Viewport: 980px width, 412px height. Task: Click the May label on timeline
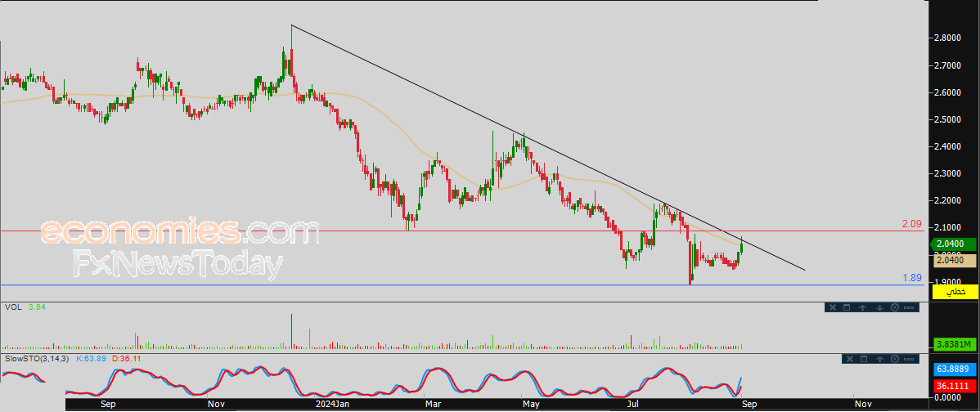click(x=531, y=405)
